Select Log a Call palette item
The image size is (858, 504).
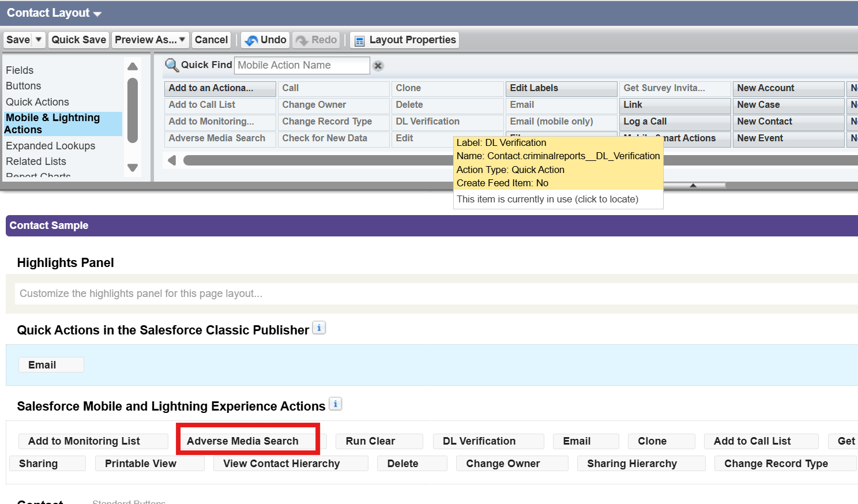click(675, 122)
